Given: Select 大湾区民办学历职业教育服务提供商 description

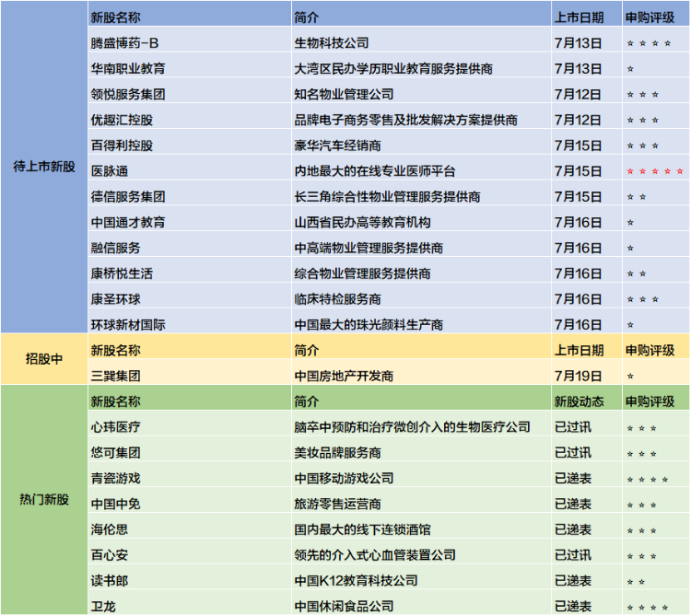Looking at the screenshot, I should click(393, 69).
